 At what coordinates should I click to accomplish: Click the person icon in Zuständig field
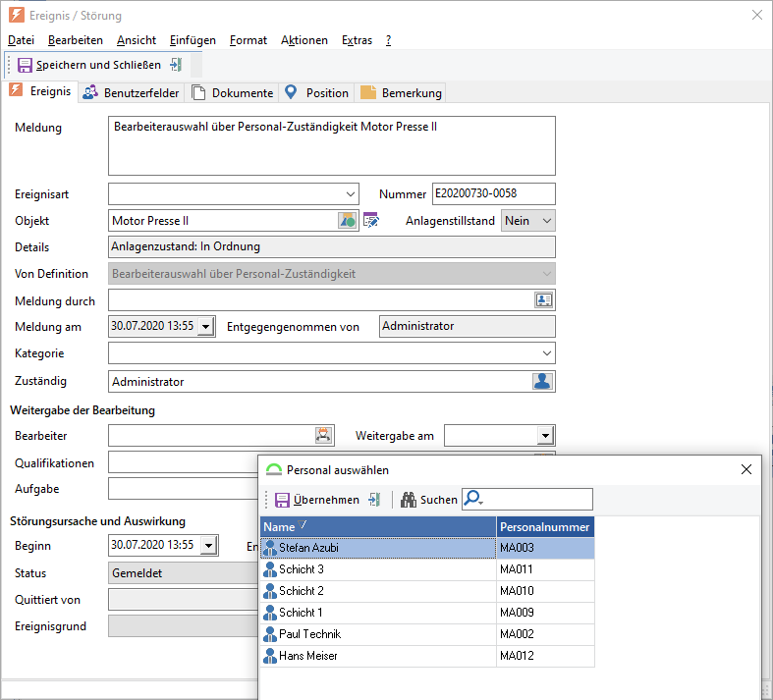[542, 381]
